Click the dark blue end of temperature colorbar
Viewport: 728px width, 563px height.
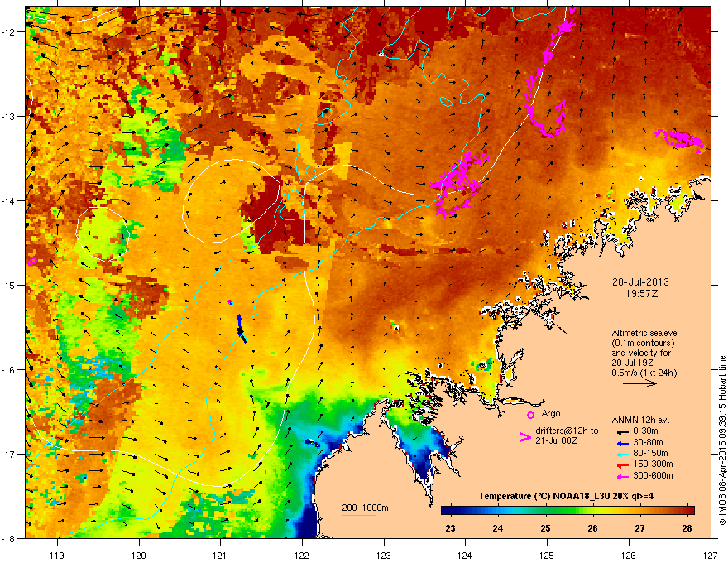447,510
